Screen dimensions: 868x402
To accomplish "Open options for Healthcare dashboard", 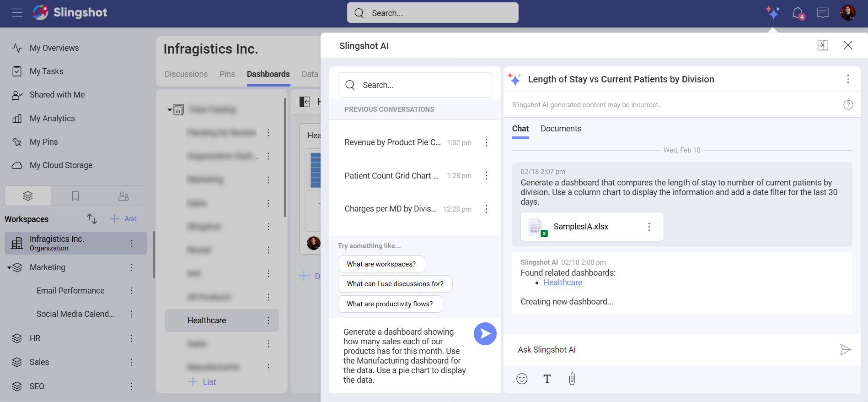I will point(268,321).
